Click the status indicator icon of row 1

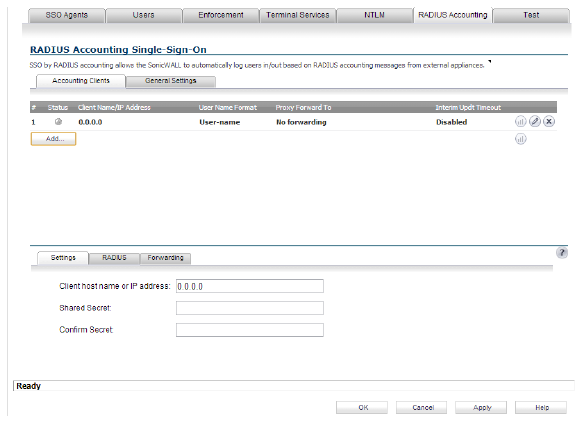[x=58, y=122]
